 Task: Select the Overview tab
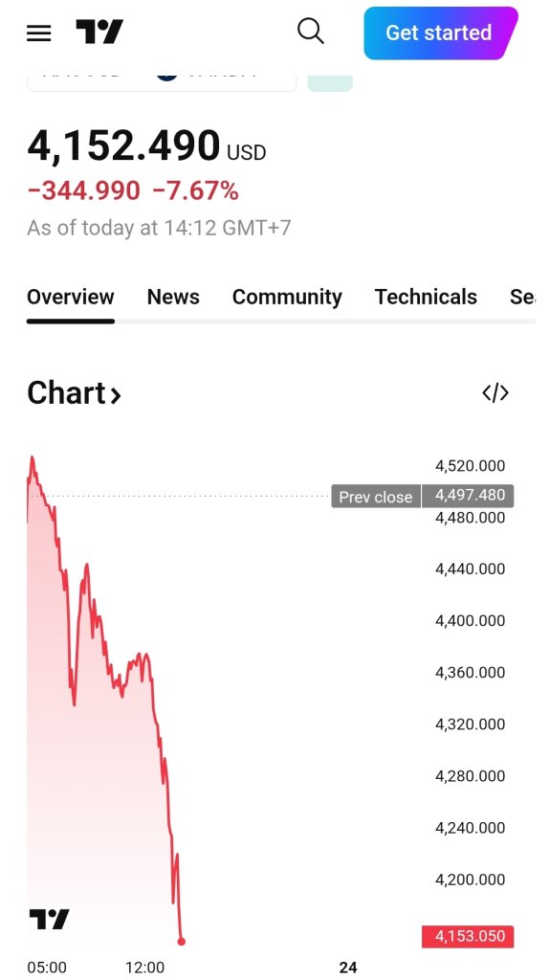[x=71, y=297]
